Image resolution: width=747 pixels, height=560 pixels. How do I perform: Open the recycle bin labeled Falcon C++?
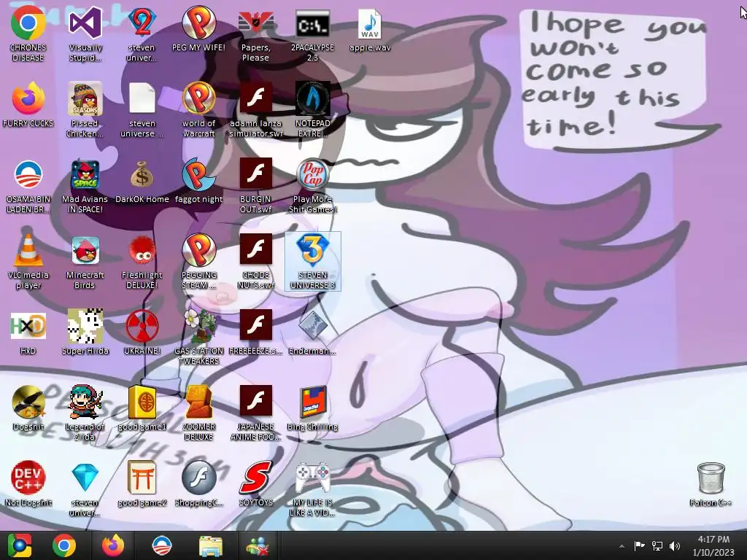click(711, 484)
